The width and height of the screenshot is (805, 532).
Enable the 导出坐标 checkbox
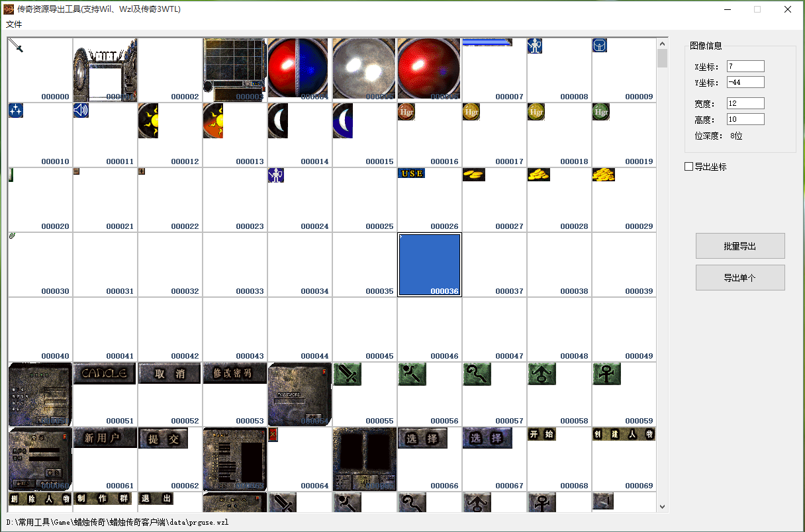point(688,167)
